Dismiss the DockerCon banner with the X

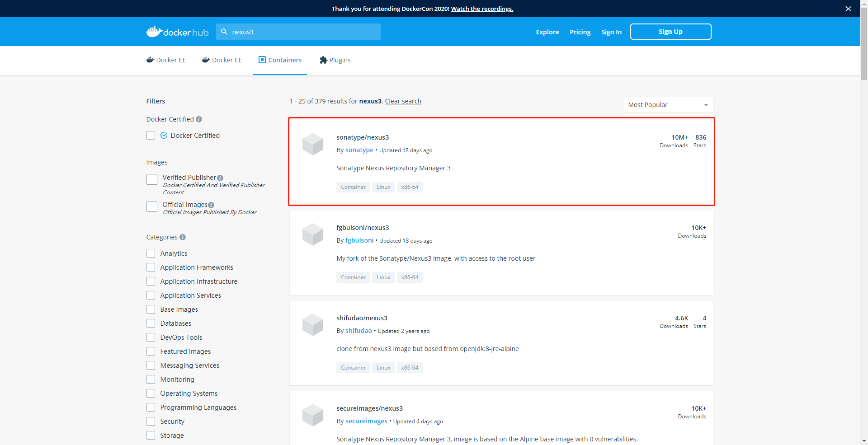(x=848, y=9)
